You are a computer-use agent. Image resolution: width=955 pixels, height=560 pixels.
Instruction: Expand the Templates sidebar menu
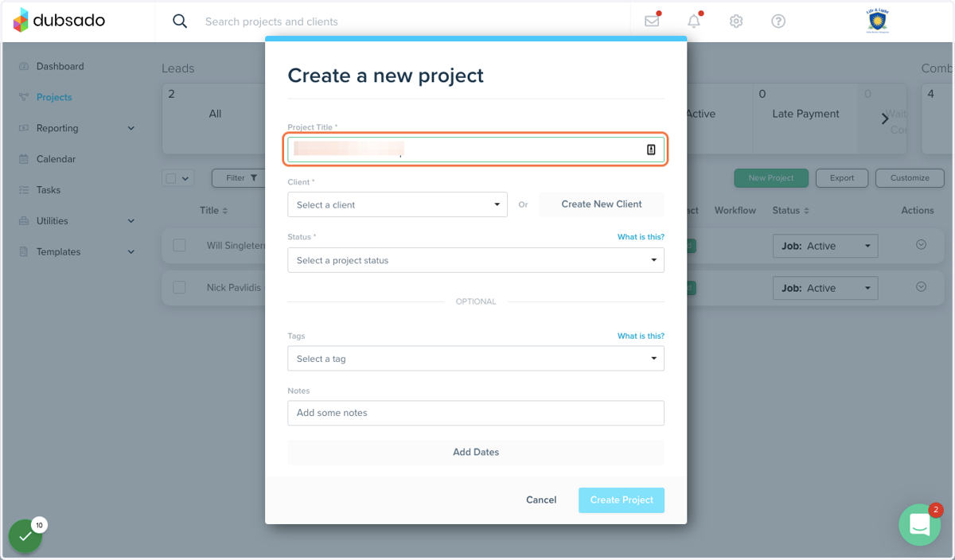click(131, 252)
